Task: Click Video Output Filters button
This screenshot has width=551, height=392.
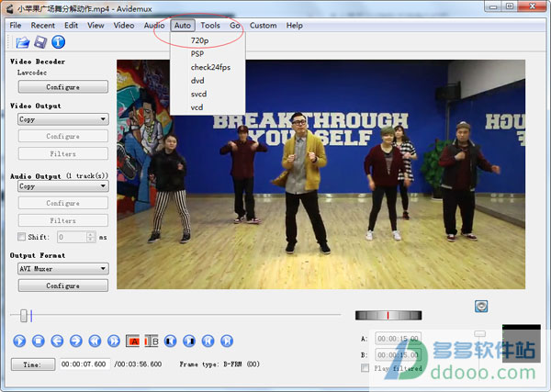Action: click(x=63, y=153)
